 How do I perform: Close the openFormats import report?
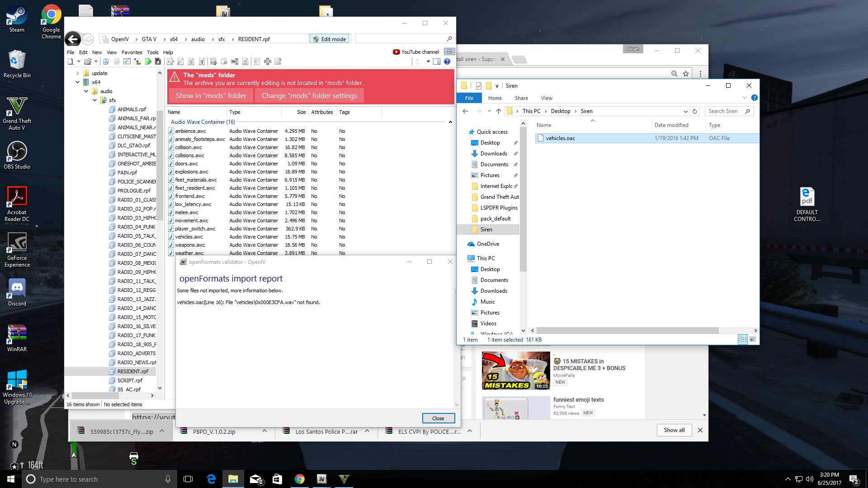pos(438,418)
